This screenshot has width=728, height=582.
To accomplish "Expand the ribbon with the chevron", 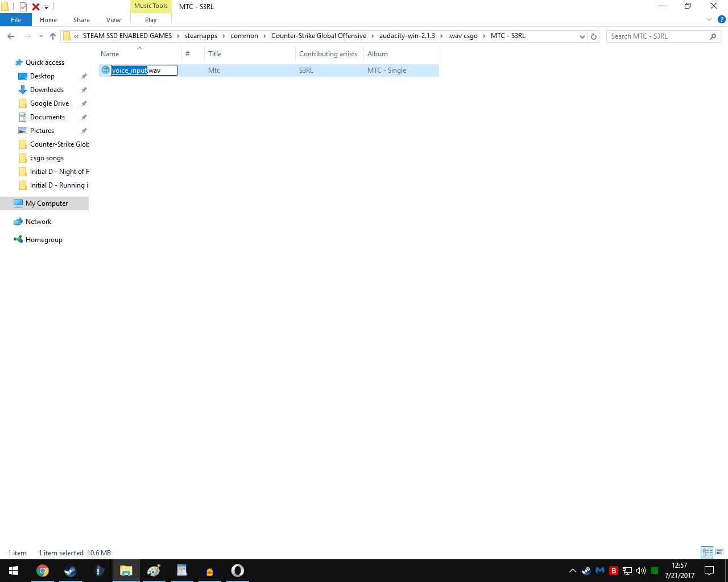I will point(709,20).
